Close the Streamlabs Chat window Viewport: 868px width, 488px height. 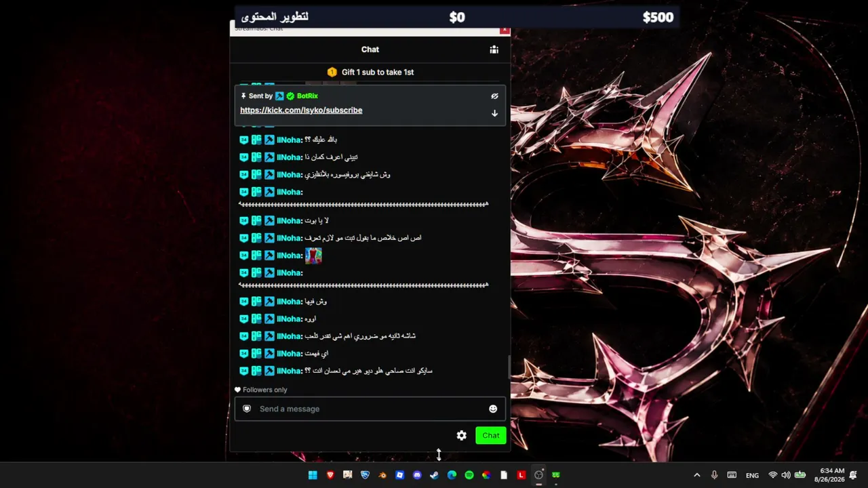[x=505, y=30]
